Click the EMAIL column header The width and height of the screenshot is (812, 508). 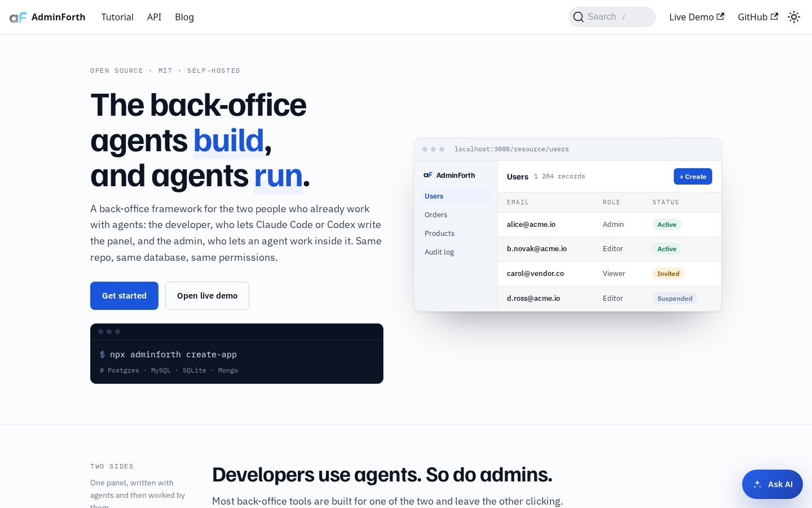(518, 202)
